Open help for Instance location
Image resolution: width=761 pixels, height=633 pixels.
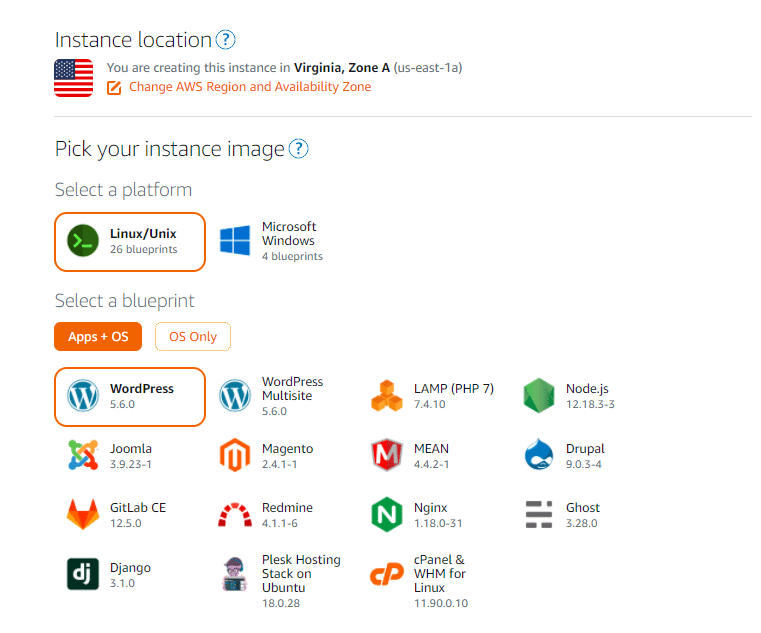pyautogui.click(x=225, y=40)
